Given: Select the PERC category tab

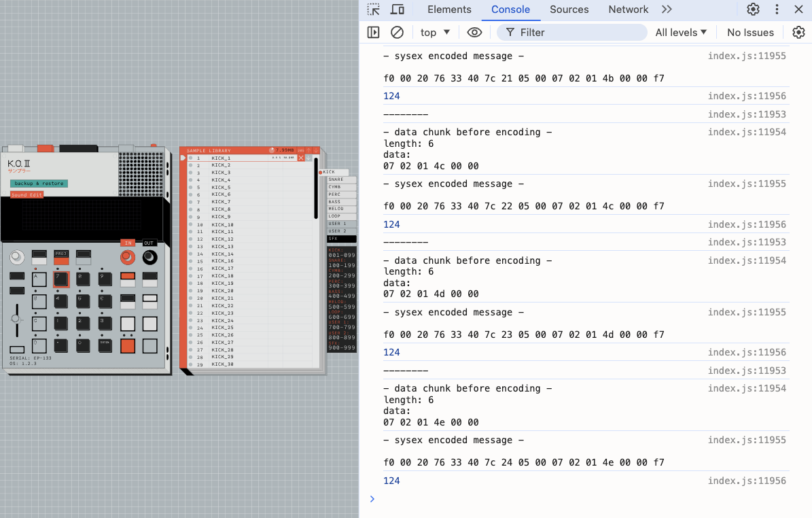Looking at the screenshot, I should [x=342, y=194].
